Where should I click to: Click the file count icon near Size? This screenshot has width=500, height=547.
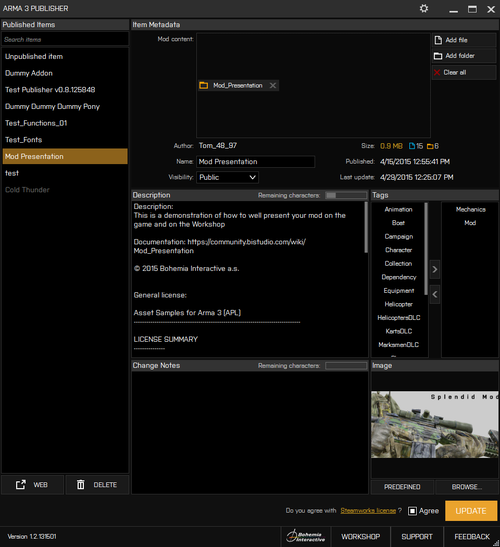point(412,146)
